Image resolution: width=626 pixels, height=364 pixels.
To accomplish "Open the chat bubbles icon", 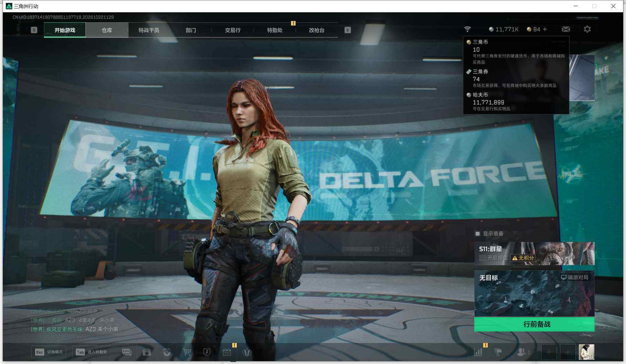I will pyautogui.click(x=127, y=352).
